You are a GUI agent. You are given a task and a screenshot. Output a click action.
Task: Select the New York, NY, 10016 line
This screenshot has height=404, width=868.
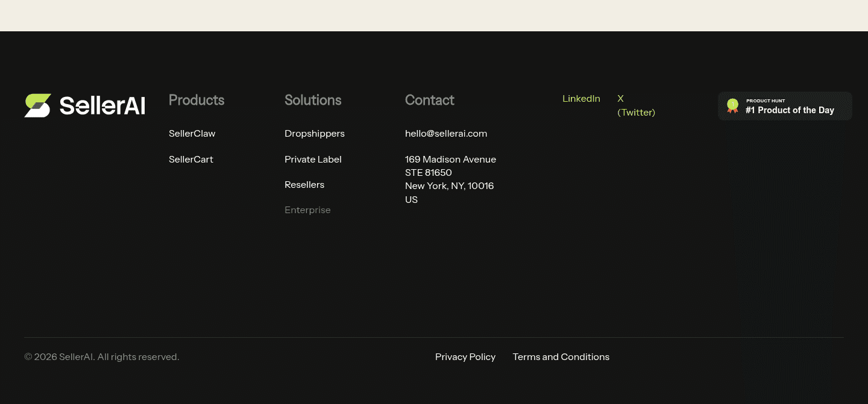[450, 186]
